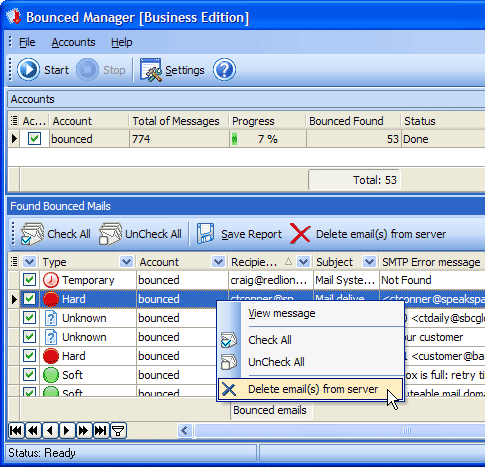Uncheck the selected Hard row checkbox

coord(29,299)
